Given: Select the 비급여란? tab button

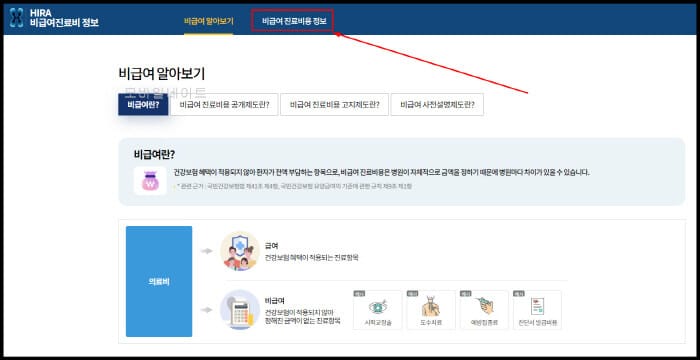Looking at the screenshot, I should 143,105.
